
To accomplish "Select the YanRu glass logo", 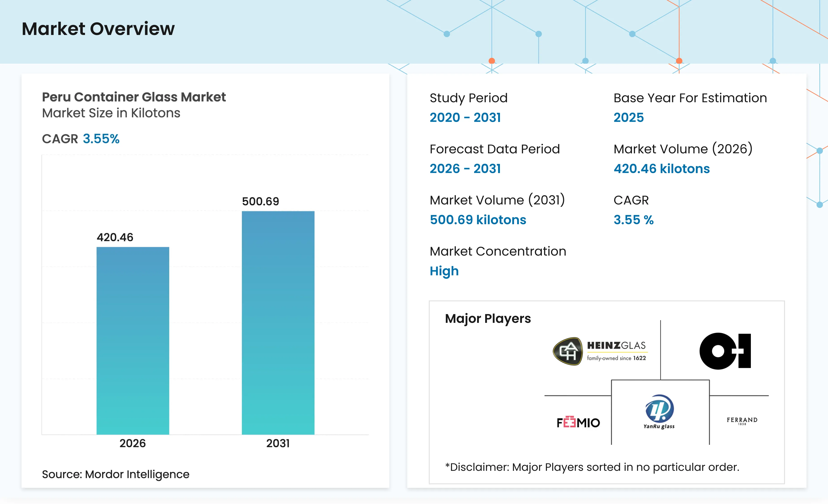I will click(x=659, y=412).
